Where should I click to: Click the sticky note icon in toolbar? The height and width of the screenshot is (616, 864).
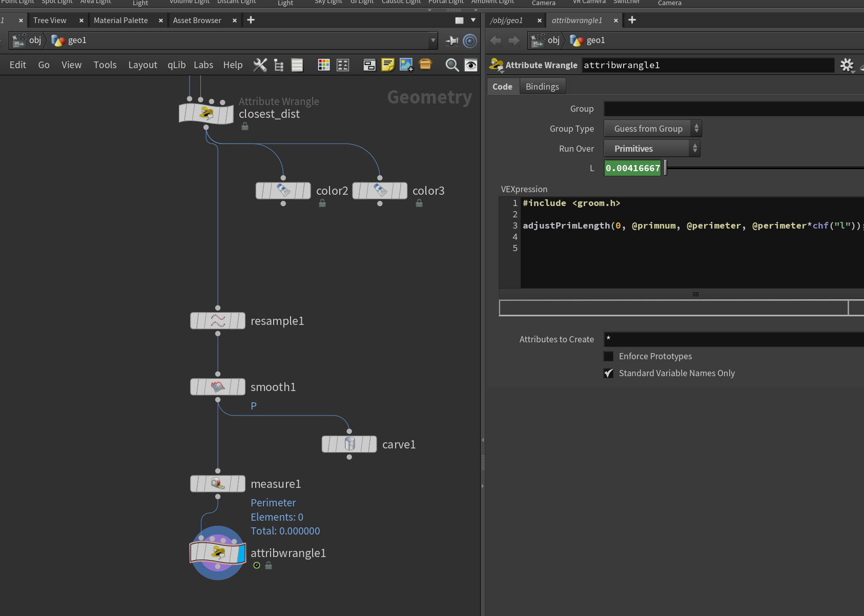coord(388,65)
